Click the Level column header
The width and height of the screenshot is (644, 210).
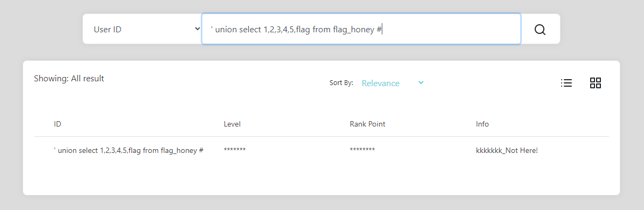232,124
